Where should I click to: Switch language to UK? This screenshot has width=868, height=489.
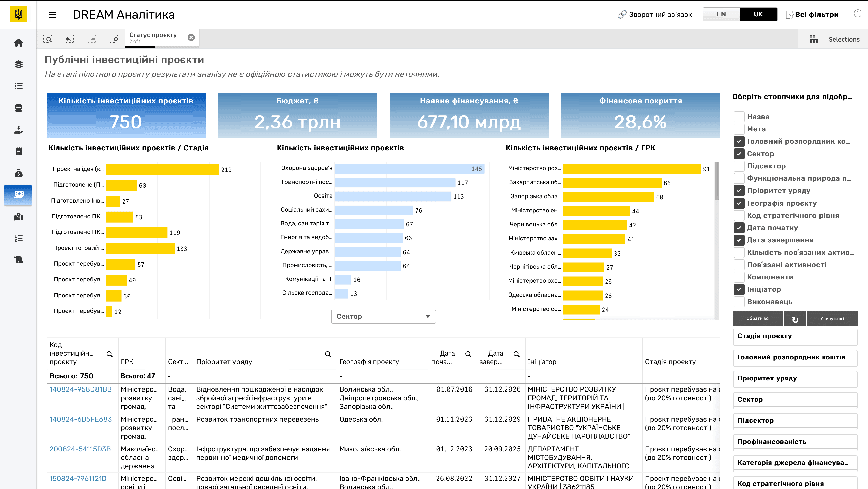[758, 14]
